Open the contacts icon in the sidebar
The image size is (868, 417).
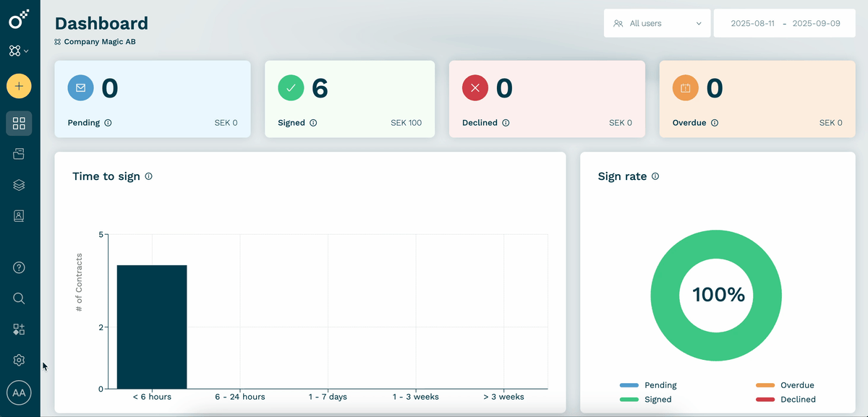(19, 215)
